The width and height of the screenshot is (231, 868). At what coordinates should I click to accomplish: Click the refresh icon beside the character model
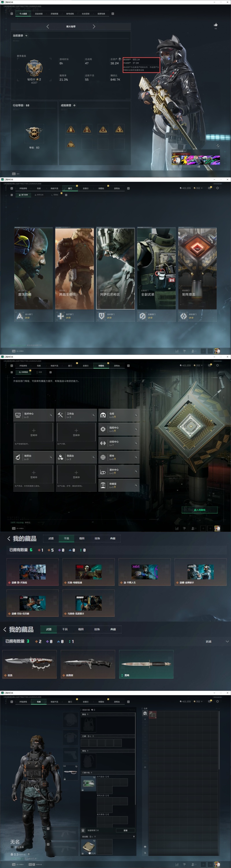click(x=218, y=146)
